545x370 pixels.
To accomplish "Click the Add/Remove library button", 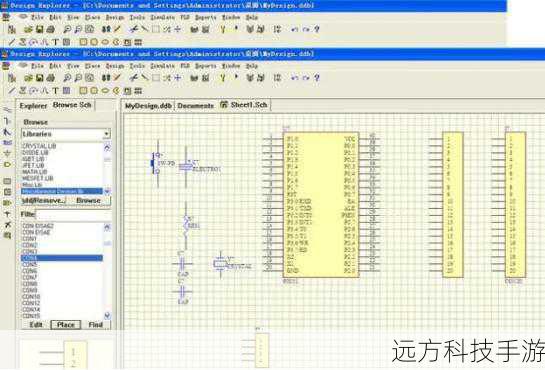I will coord(43,201).
